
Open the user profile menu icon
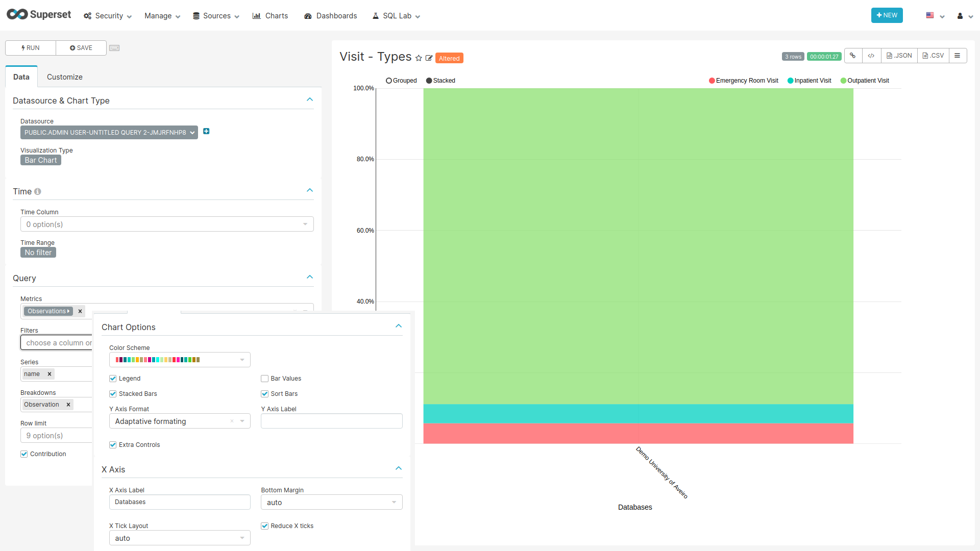964,16
